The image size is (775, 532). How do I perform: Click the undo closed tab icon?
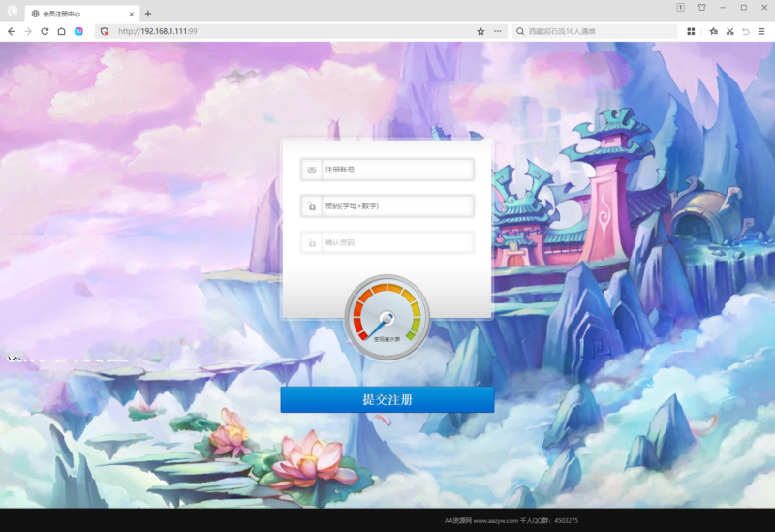pyautogui.click(x=746, y=31)
